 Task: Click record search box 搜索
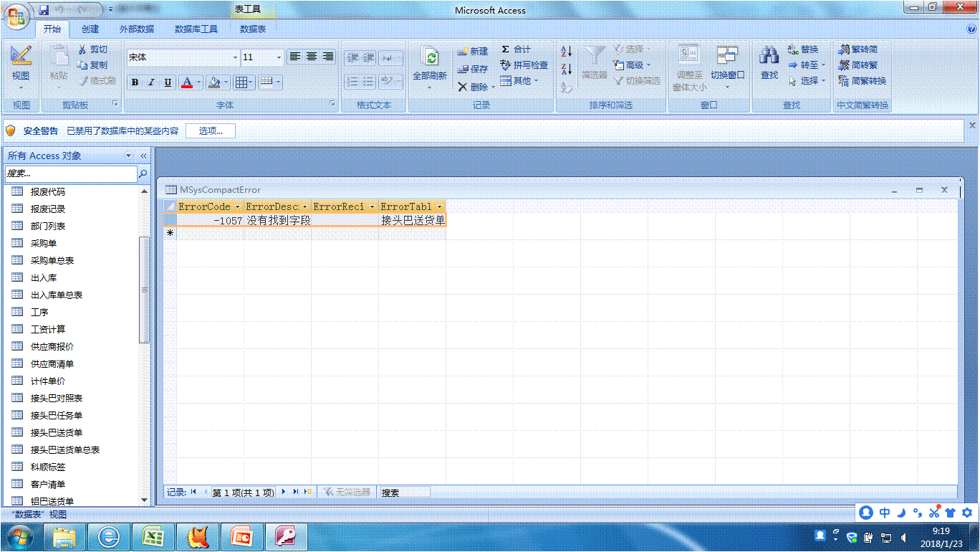tap(405, 492)
